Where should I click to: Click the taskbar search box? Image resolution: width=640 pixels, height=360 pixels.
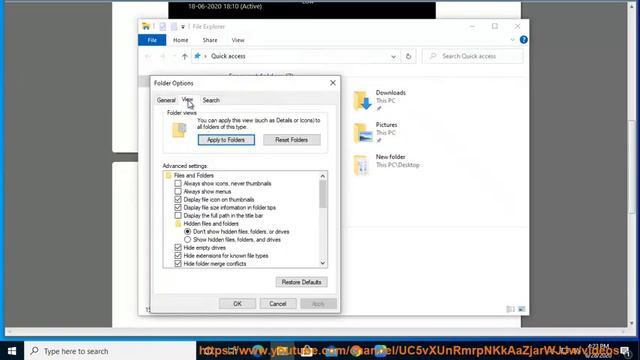(x=110, y=351)
